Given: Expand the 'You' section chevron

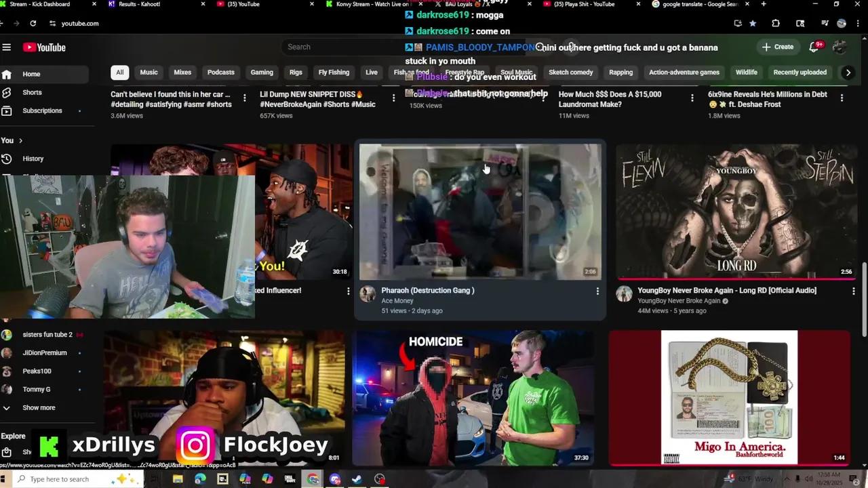Looking at the screenshot, I should click(20, 140).
